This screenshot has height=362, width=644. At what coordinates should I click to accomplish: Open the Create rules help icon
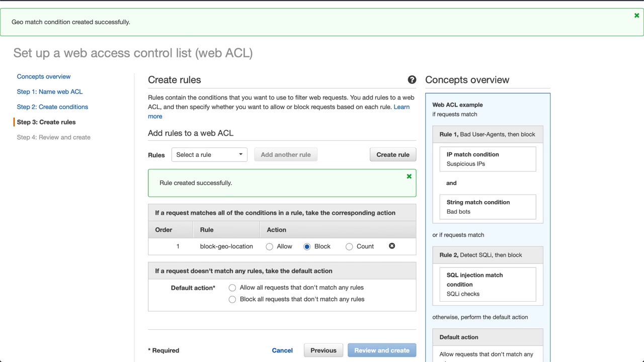pyautogui.click(x=412, y=80)
